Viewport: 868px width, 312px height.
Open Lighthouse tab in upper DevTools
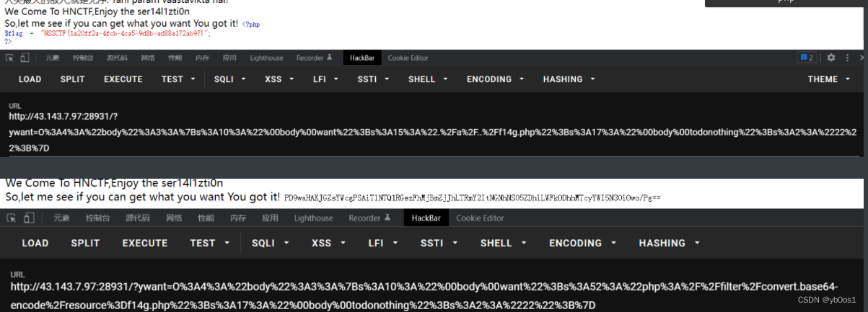tap(266, 58)
